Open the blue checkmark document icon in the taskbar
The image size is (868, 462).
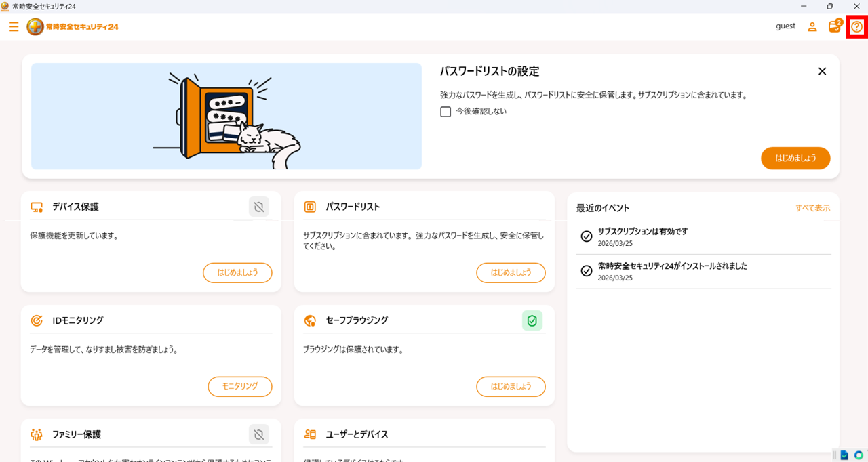point(844,455)
